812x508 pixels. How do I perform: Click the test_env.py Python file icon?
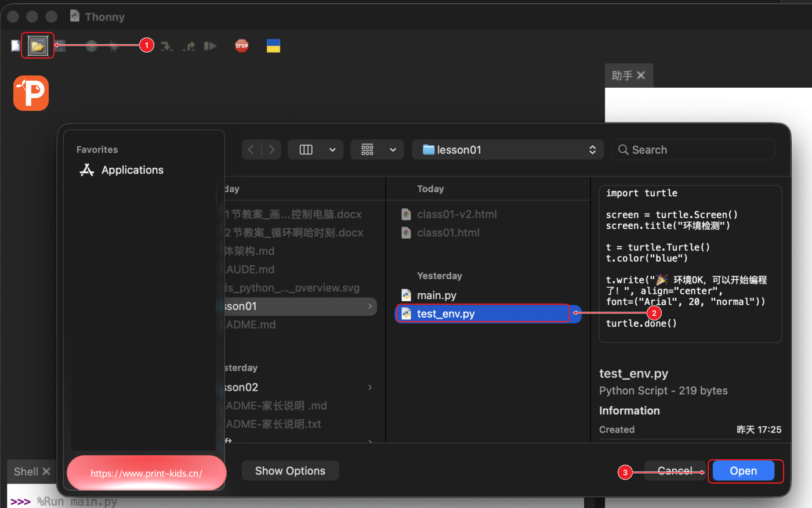407,314
